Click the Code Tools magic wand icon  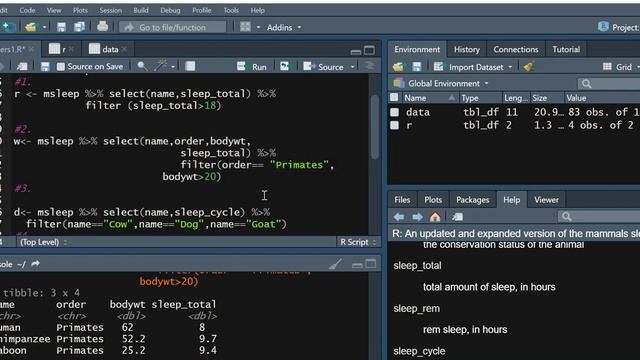pos(161,65)
